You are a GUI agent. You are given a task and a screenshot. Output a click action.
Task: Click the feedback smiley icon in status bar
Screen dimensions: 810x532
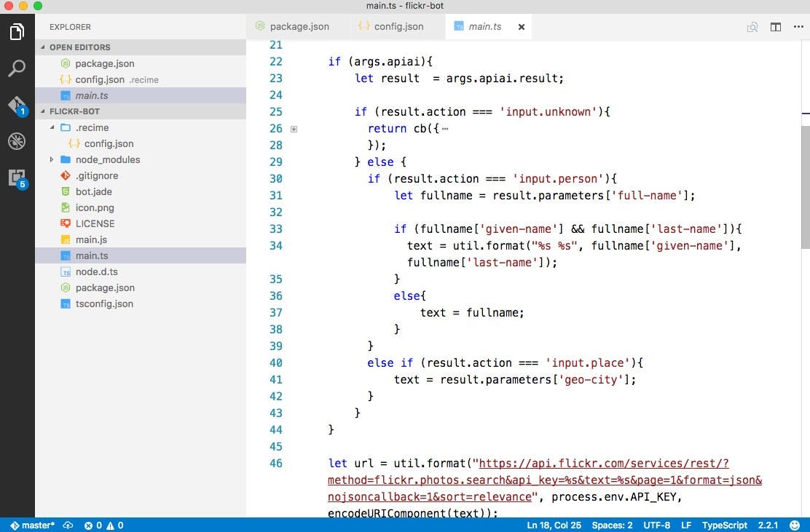click(x=795, y=525)
